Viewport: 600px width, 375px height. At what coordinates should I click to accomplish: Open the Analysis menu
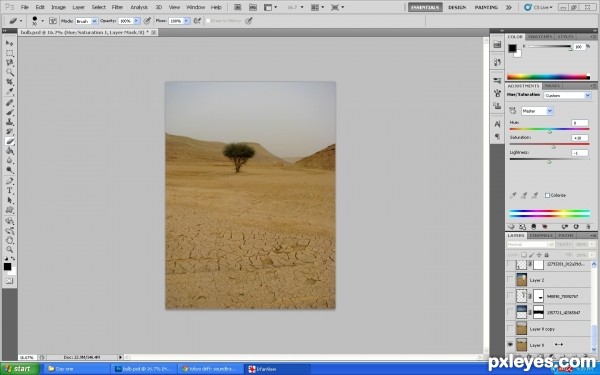(x=139, y=7)
